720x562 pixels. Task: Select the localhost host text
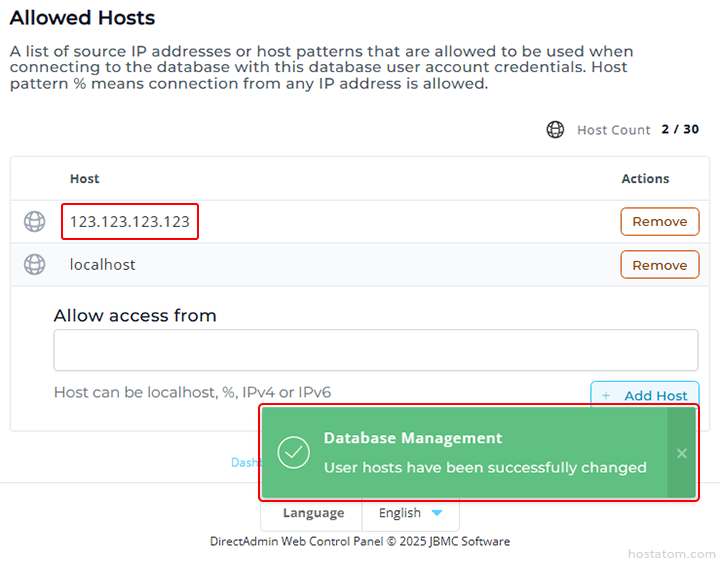point(103,265)
